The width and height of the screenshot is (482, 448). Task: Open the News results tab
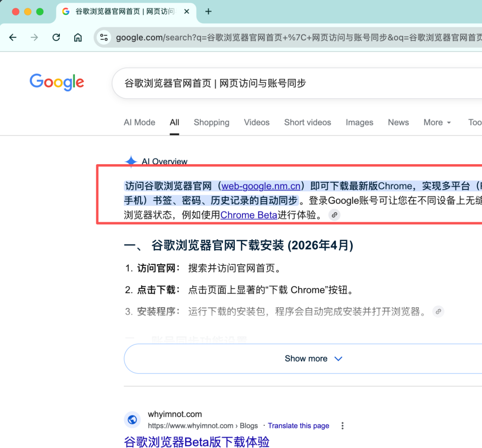399,122
